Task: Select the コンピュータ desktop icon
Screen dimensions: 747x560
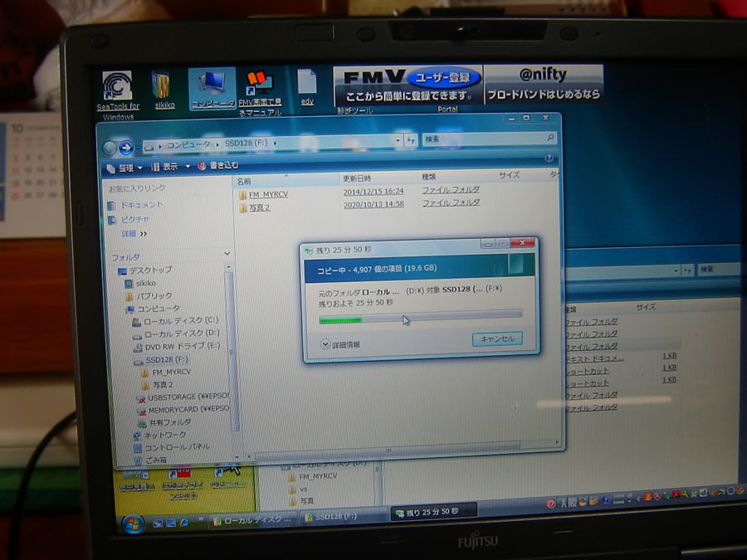Action: pyautogui.click(x=212, y=89)
